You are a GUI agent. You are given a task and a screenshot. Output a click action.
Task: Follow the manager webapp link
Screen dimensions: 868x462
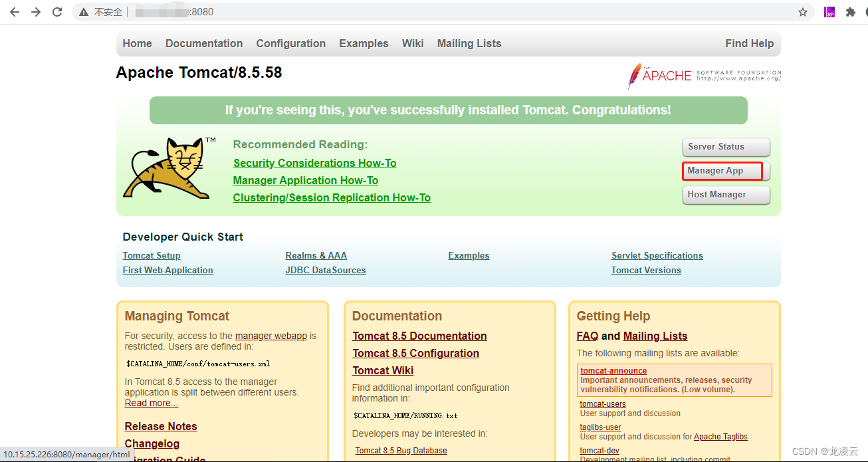(x=271, y=336)
